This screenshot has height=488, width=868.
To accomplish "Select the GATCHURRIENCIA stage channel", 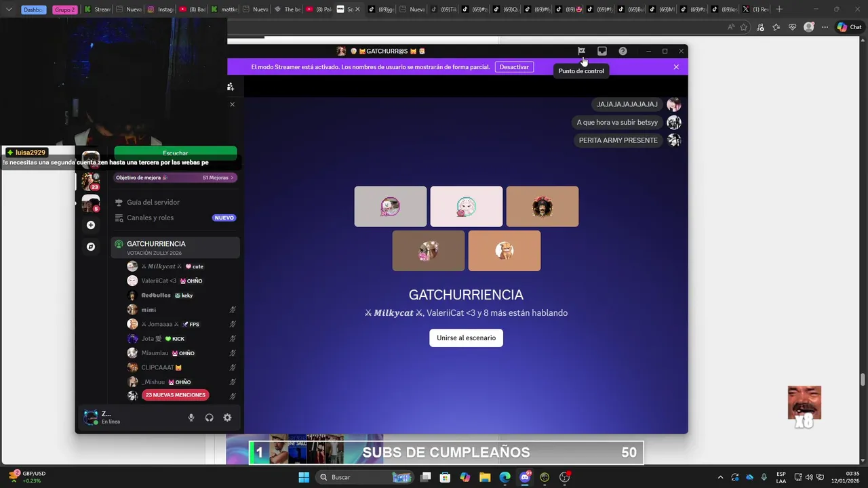I will 175,247.
